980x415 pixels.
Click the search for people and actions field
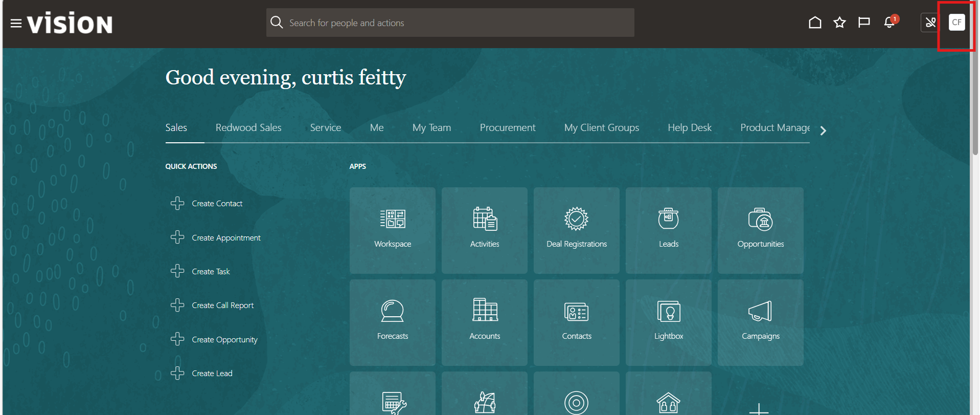(x=450, y=23)
